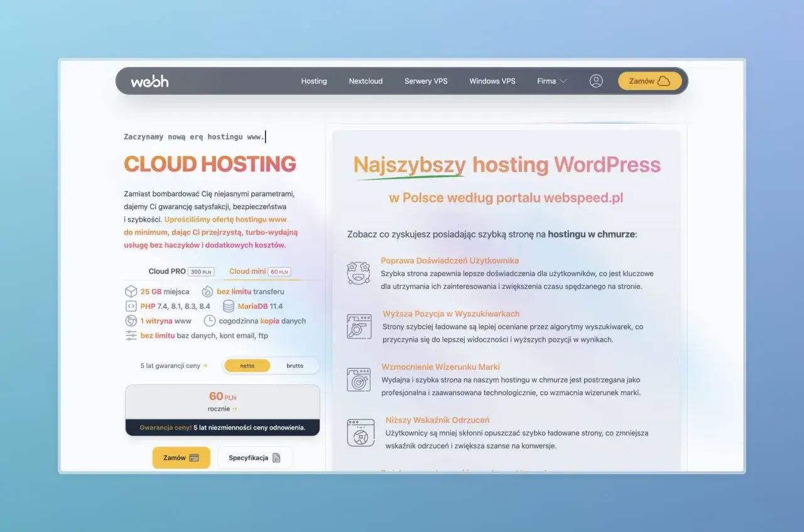The height and width of the screenshot is (532, 804).
Task: Click the yellow Zamów button in header
Action: tap(650, 81)
